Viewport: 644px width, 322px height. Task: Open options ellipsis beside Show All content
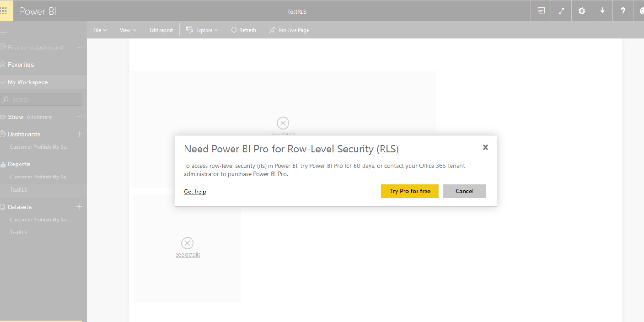[x=79, y=117]
